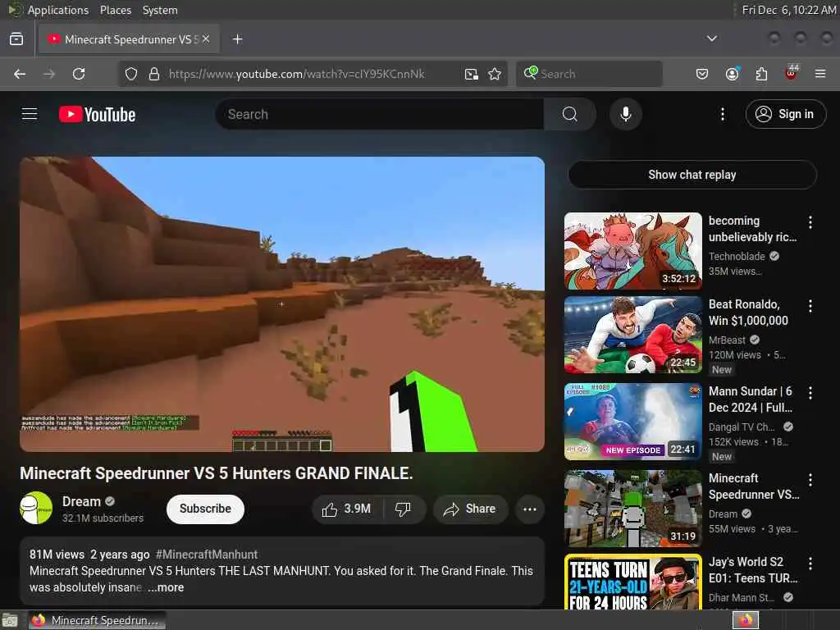Open more actions ellipsis under the video
The height and width of the screenshot is (630, 840).
(529, 509)
